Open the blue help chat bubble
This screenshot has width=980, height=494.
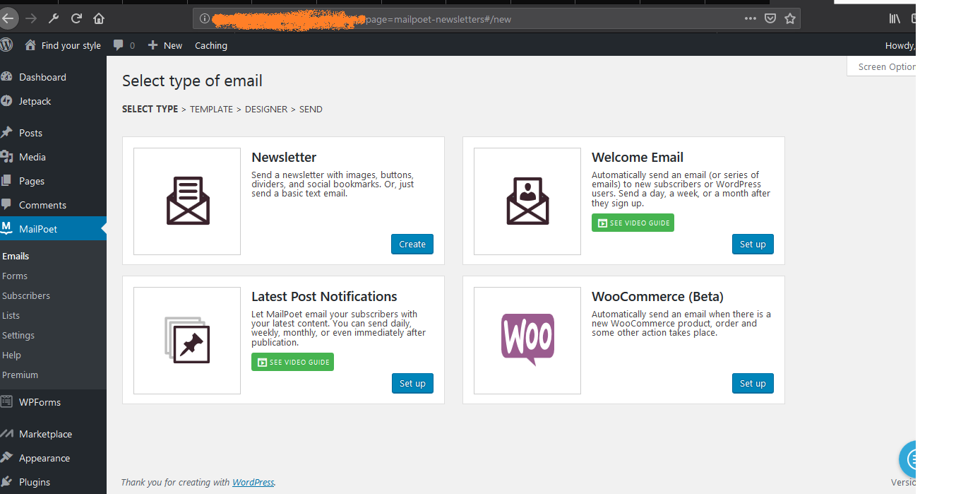(x=908, y=459)
